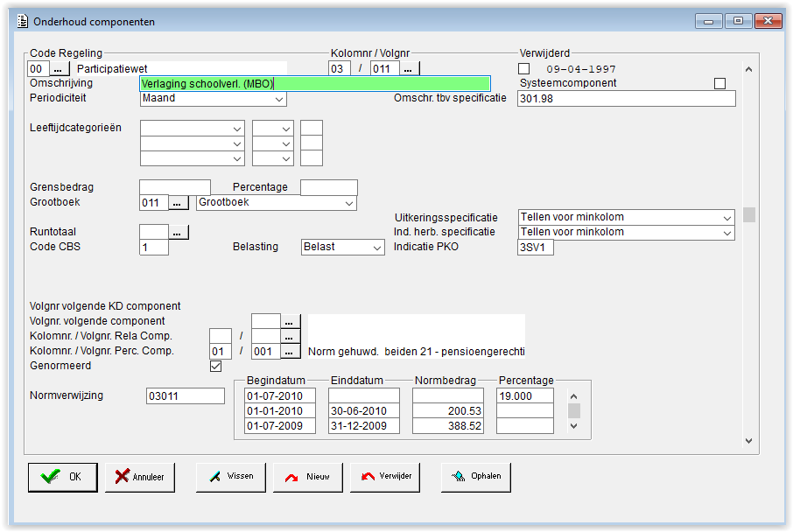
Task: Click the Nieuw button
Action: (x=308, y=477)
